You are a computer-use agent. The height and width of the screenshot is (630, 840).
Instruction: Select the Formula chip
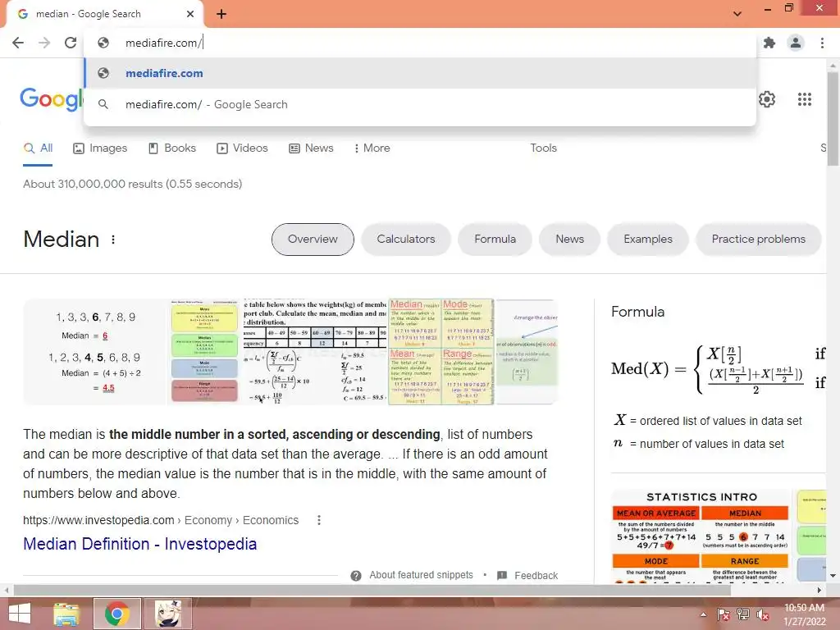[495, 240]
